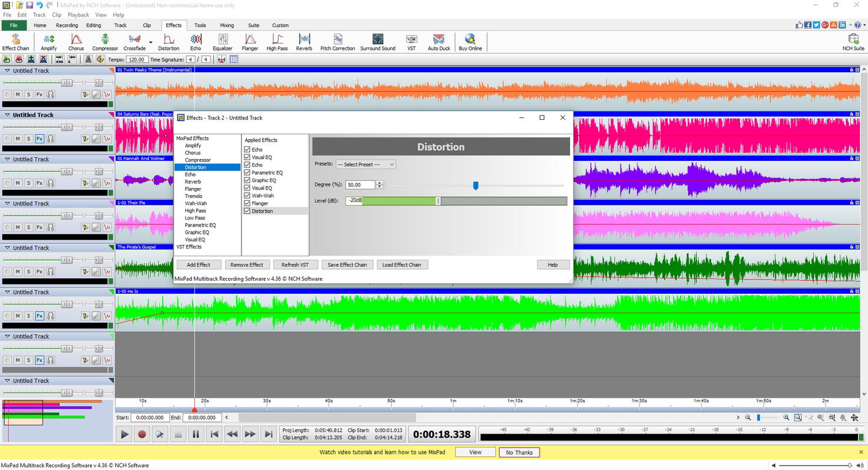Click the headphones icon on first Untitled Track
868x470 pixels.
(x=51, y=94)
